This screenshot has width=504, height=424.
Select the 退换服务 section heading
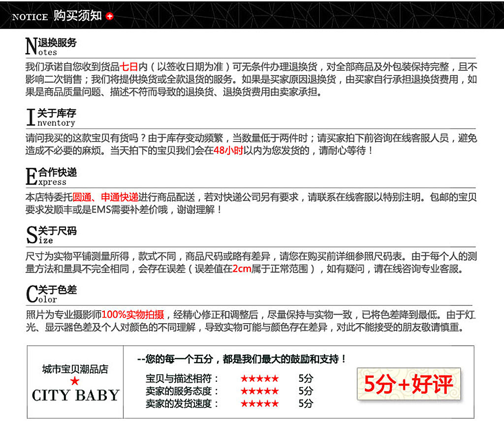(58, 43)
